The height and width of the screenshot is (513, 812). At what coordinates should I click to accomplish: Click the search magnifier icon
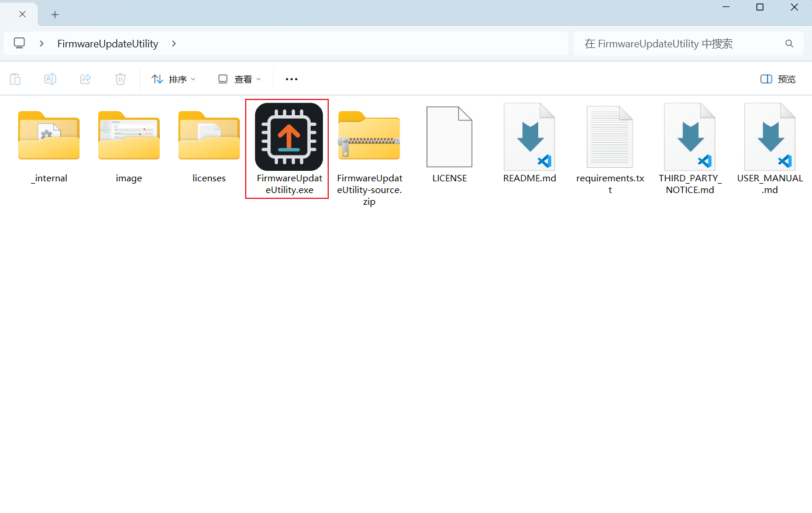coord(789,44)
